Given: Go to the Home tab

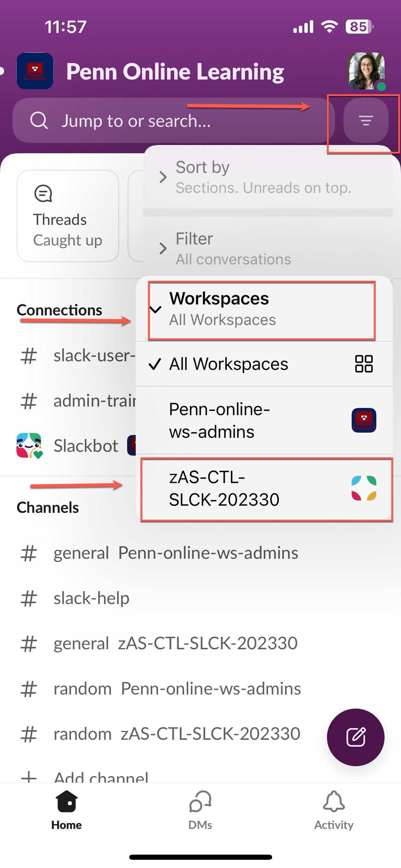Looking at the screenshot, I should tap(66, 810).
